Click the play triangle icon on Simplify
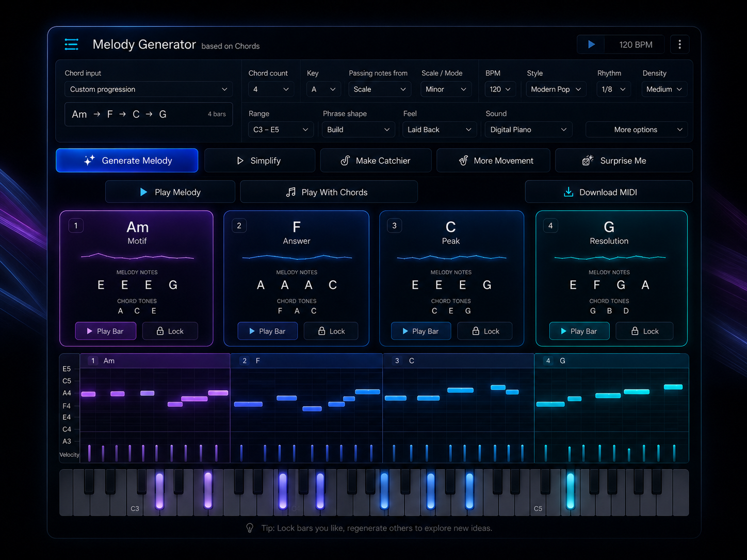The height and width of the screenshot is (560, 747). [x=240, y=161]
